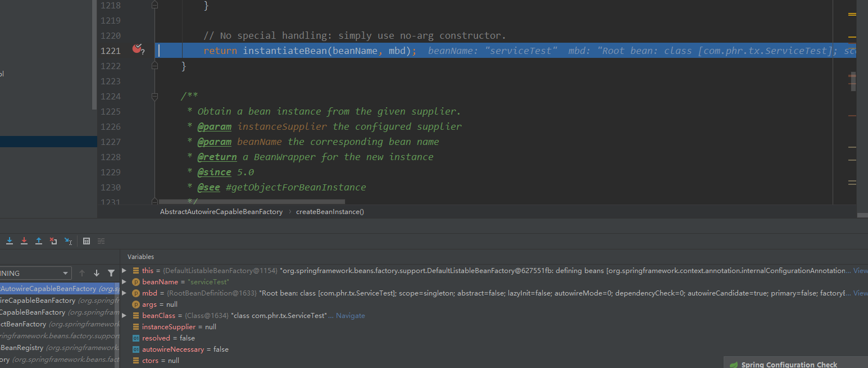Click the return instantiateBean statement on line 1221
This screenshot has width=868, height=368.
pos(310,51)
